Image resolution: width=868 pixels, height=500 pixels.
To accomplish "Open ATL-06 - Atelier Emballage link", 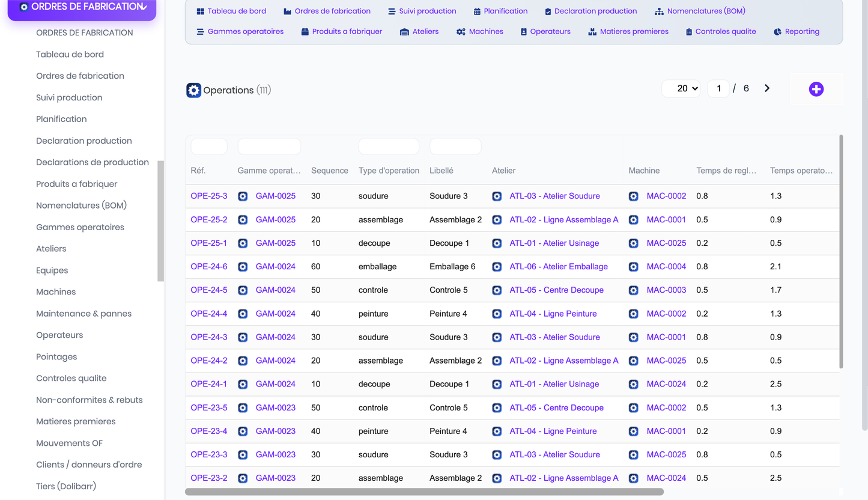I will (x=559, y=267).
